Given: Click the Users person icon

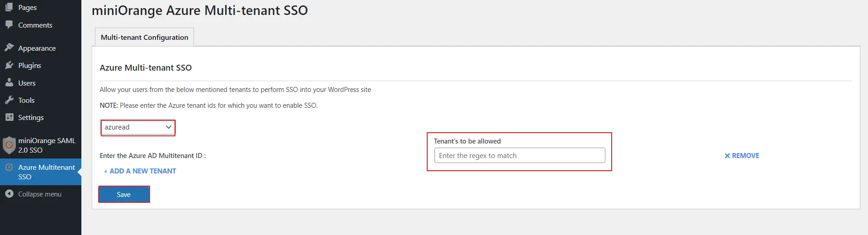Looking at the screenshot, I should [9, 82].
